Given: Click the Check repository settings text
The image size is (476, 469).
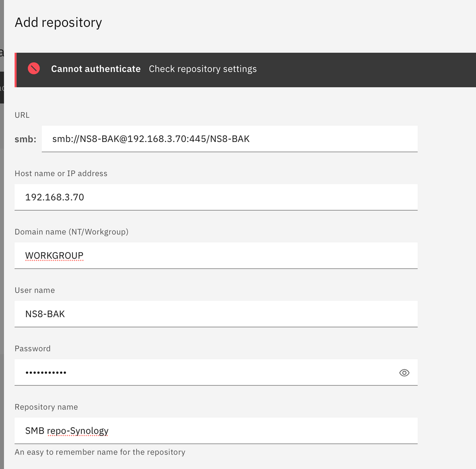Looking at the screenshot, I should pos(203,69).
